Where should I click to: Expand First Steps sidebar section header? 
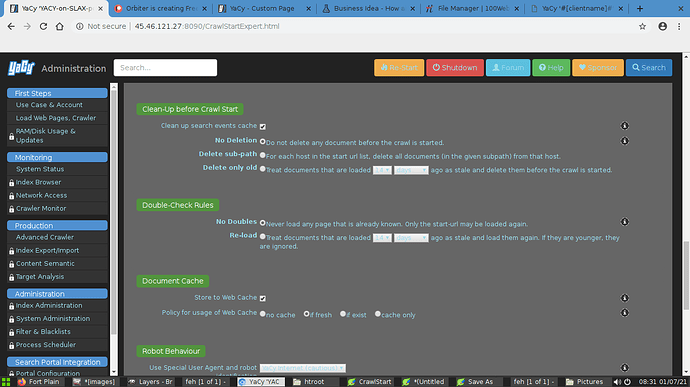(x=57, y=93)
